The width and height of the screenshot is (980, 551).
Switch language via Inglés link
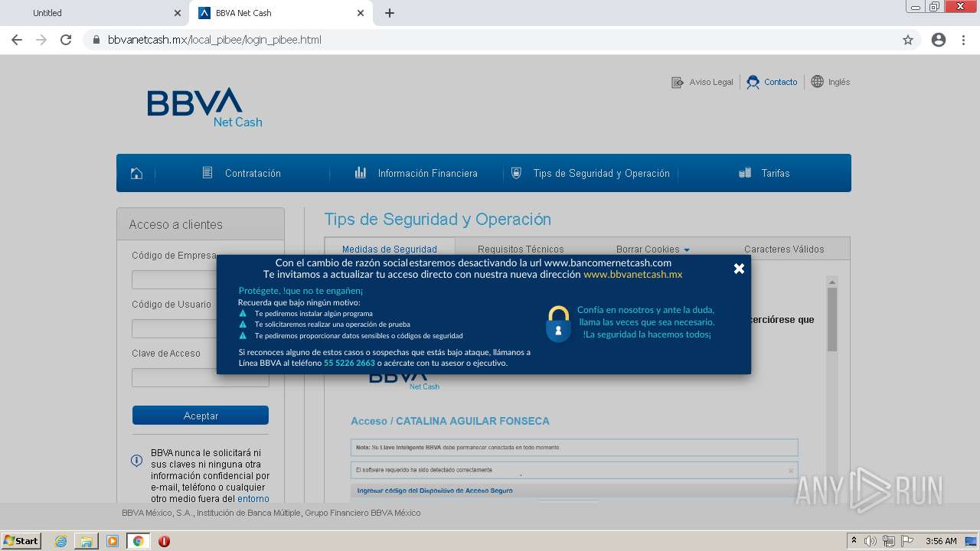[x=839, y=82]
